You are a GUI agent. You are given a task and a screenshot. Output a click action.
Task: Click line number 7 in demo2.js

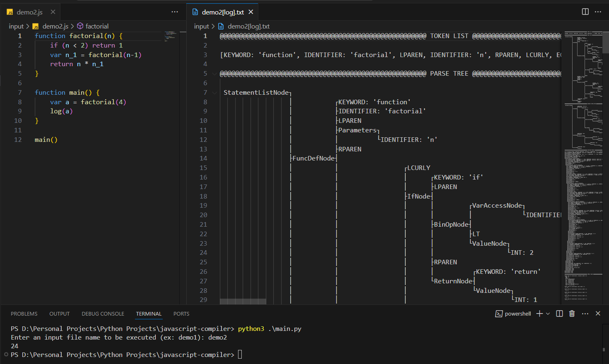click(x=19, y=93)
